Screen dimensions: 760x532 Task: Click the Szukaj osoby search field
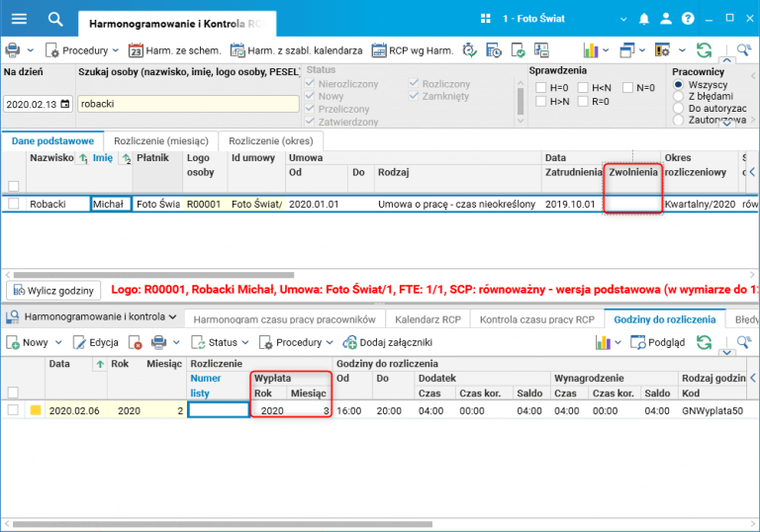188,104
